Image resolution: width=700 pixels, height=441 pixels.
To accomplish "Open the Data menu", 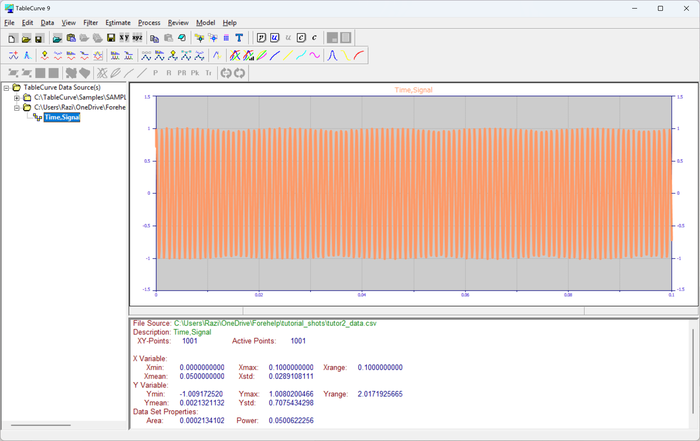I will (x=47, y=23).
